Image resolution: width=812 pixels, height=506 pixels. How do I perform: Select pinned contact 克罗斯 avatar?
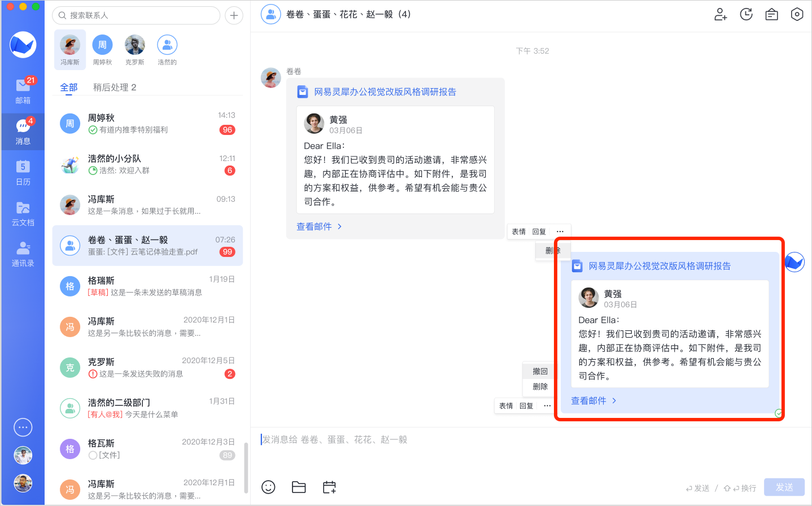click(x=135, y=45)
